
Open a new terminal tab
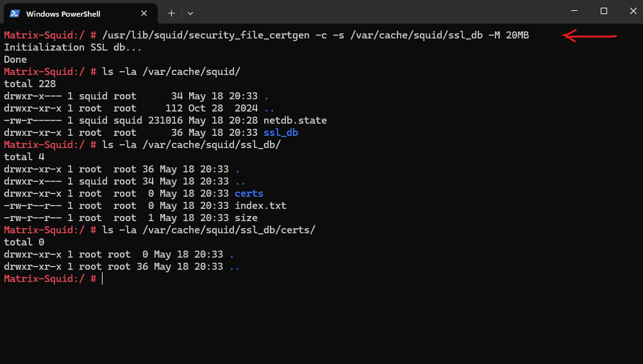tap(171, 13)
